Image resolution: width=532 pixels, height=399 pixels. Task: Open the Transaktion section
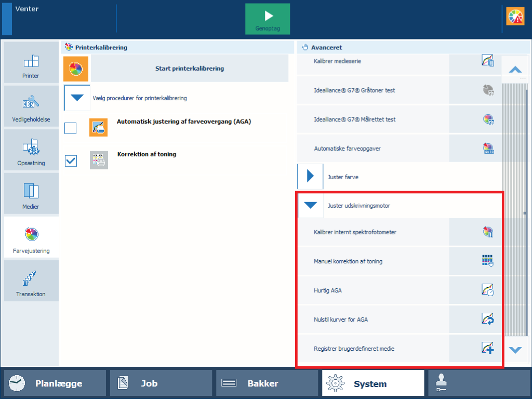pyautogui.click(x=31, y=281)
